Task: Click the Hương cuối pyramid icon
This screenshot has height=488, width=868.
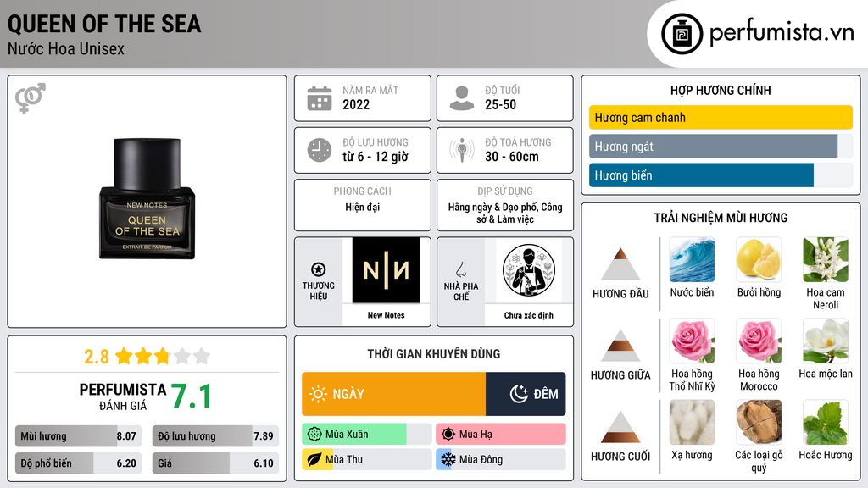Action: [x=620, y=427]
